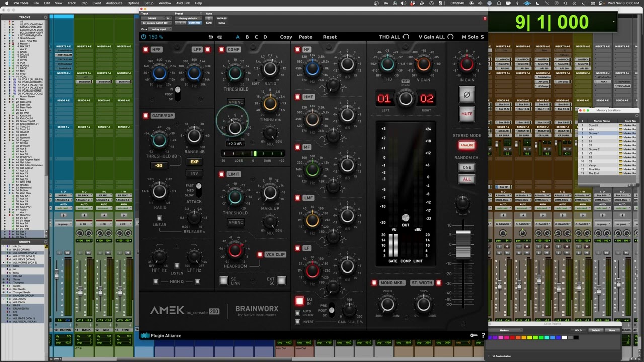
Task: Click the redo arrow in plugin toolbar
Action: coord(220,37)
